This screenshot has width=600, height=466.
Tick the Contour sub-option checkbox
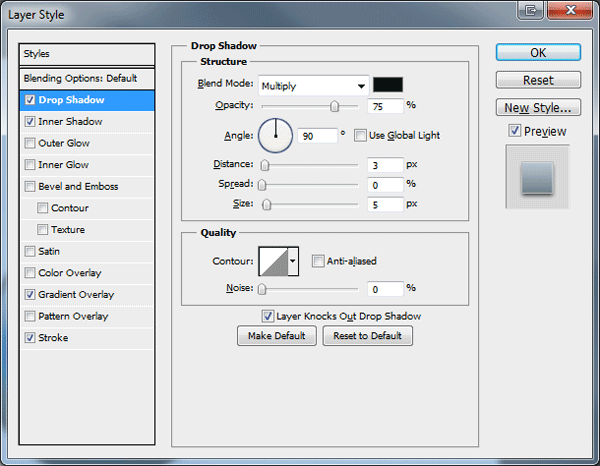[x=42, y=208]
